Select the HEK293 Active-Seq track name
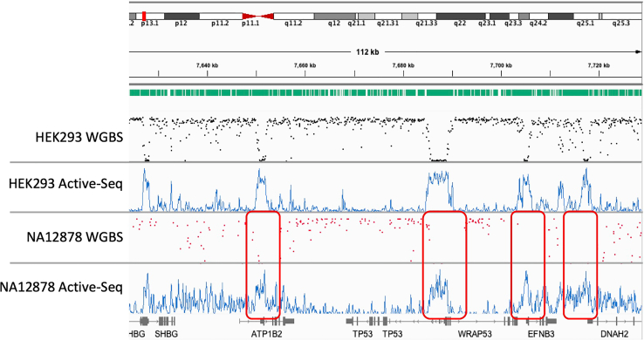 coord(65,184)
